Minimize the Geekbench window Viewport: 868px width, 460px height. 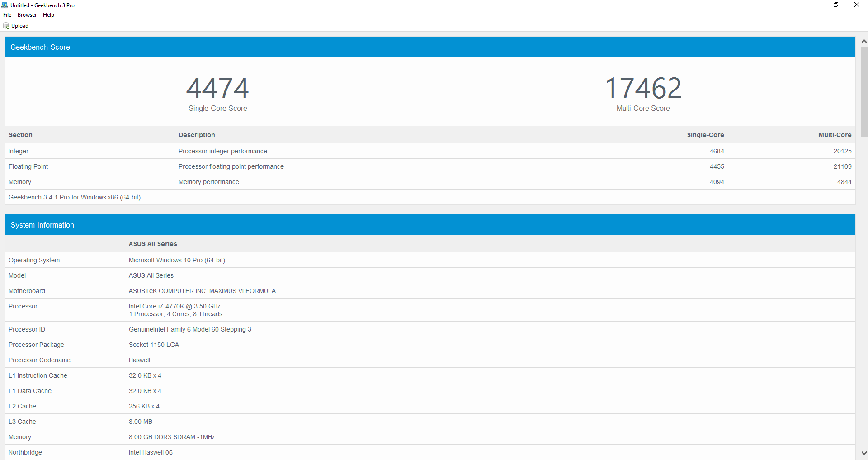pyautogui.click(x=815, y=5)
